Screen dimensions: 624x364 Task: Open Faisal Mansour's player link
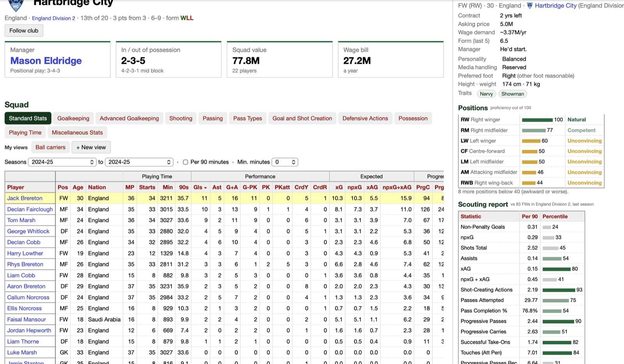click(27, 319)
